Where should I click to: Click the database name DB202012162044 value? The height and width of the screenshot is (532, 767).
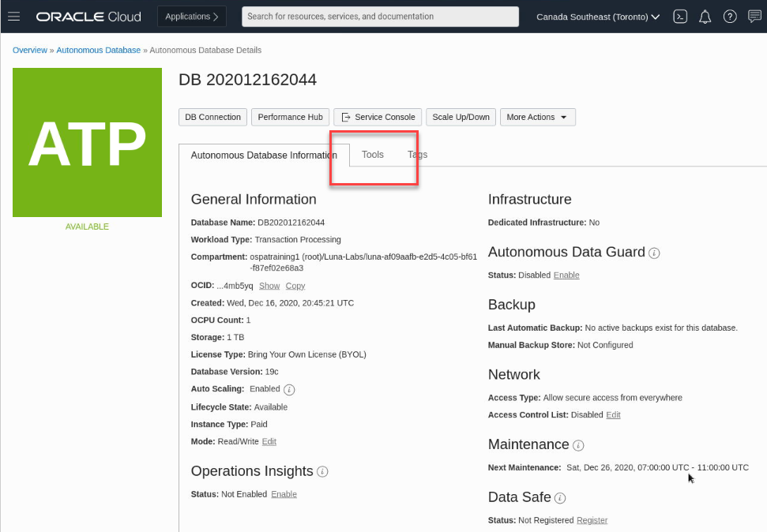point(291,223)
